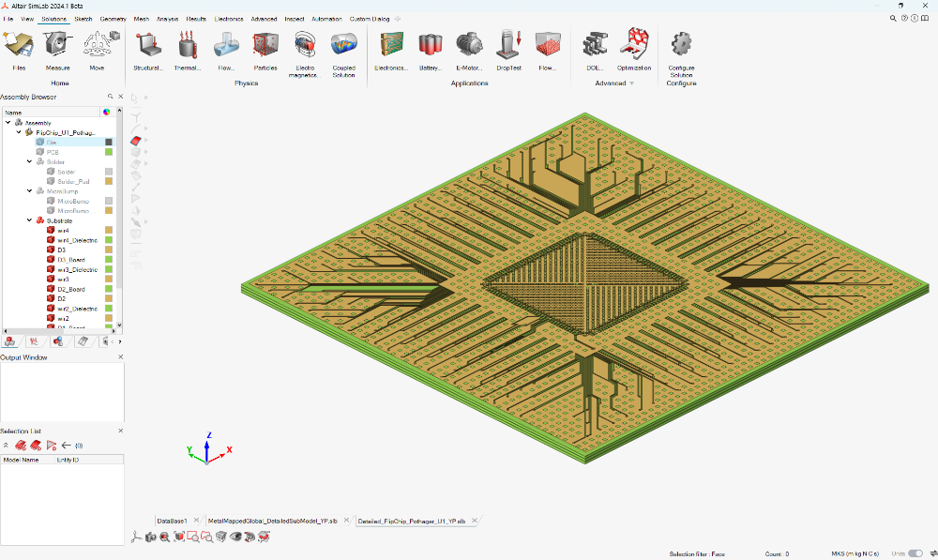The height and width of the screenshot is (560, 938).
Task: Click the Configure Solution gear icon
Action: [681, 45]
